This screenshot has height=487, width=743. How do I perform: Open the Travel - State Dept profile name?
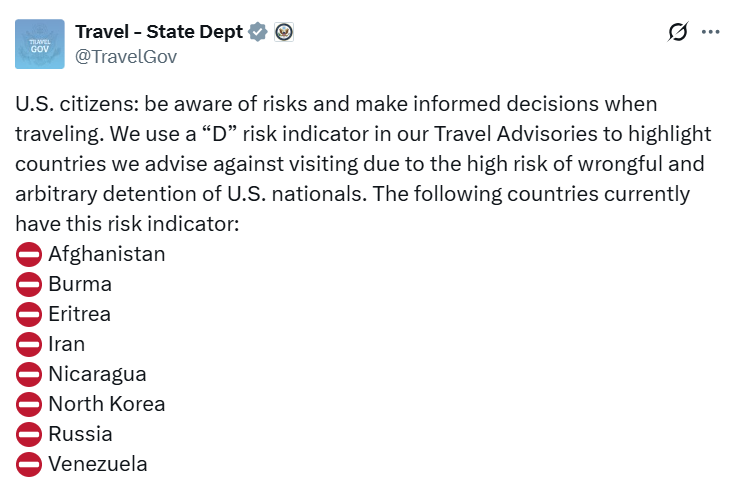click(159, 32)
